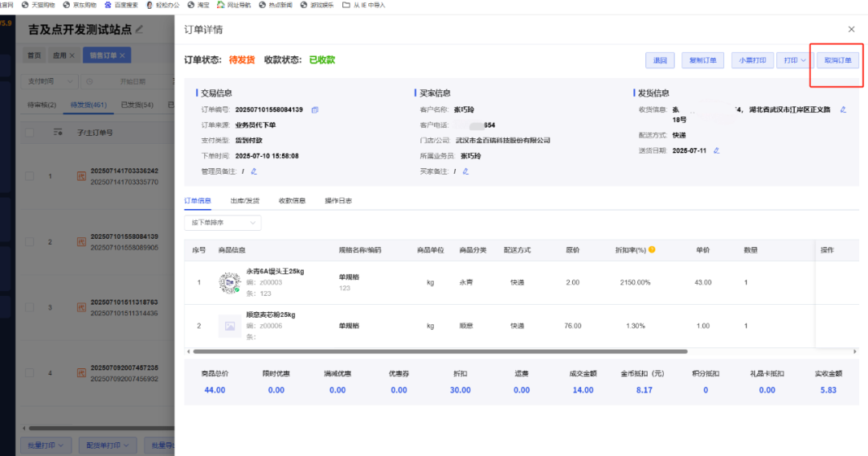Click placeholder image of 顺意麦芯粉25kg

click(x=229, y=326)
